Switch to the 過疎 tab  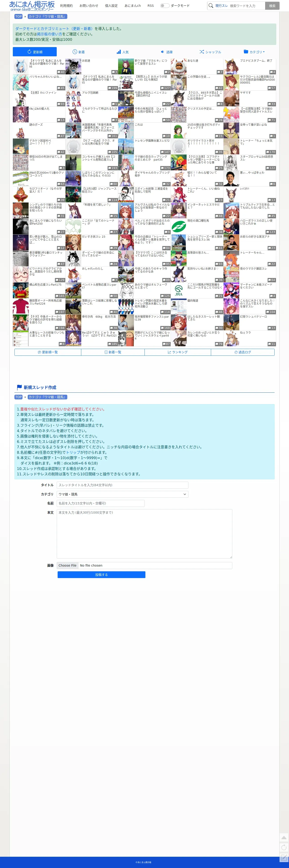coord(166,52)
